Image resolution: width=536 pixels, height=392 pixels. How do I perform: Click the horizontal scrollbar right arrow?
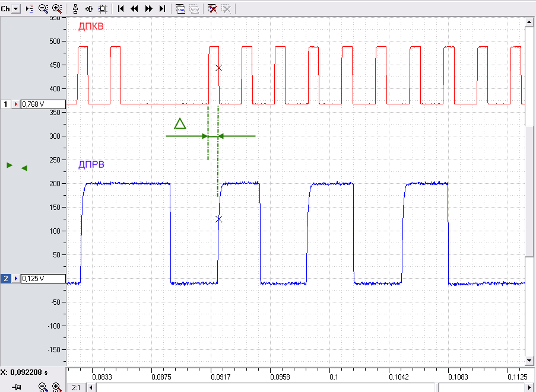(529, 388)
